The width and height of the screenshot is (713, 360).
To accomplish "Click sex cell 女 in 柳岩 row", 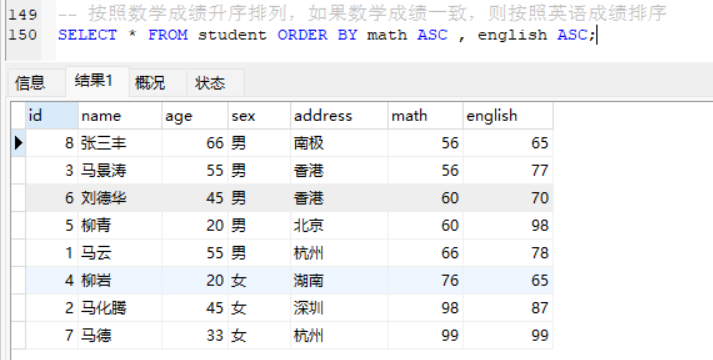I will [x=259, y=280].
